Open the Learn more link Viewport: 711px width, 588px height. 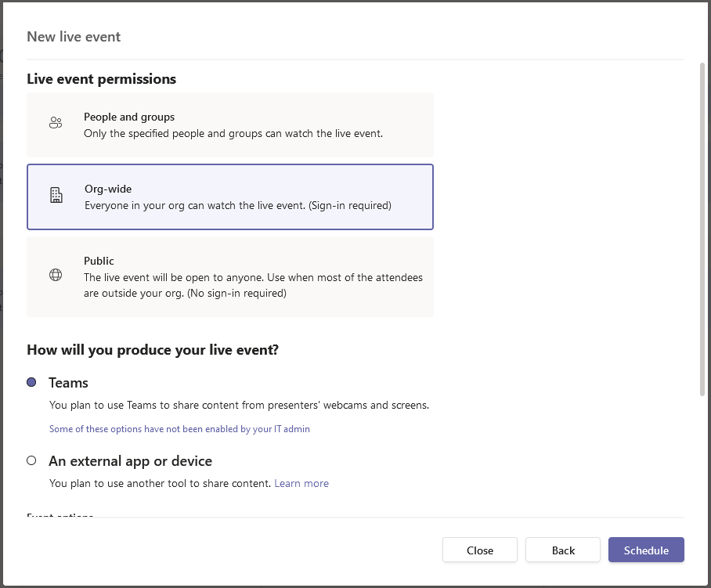[x=301, y=483]
